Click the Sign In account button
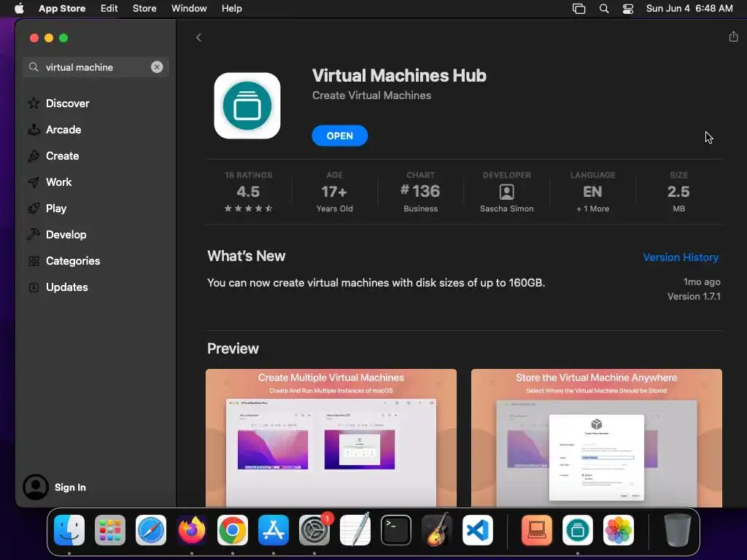Screen dimensions: 747x560 coord(54,486)
